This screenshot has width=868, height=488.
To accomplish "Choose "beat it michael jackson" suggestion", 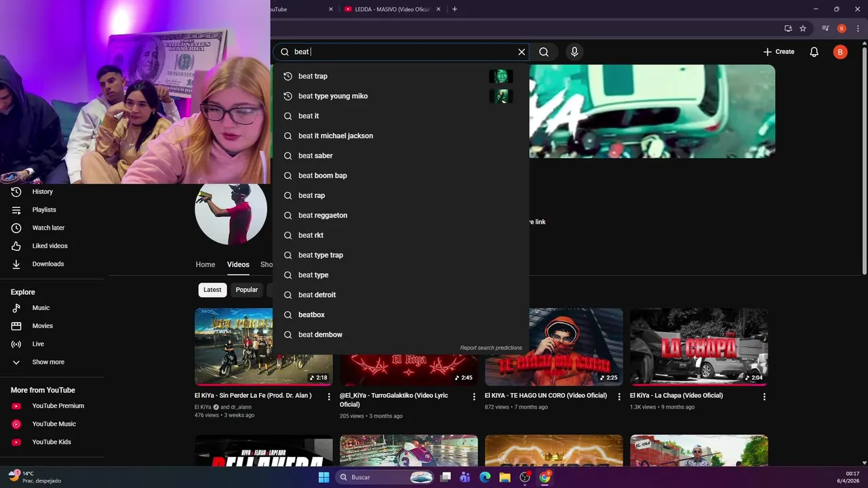I will point(400,136).
